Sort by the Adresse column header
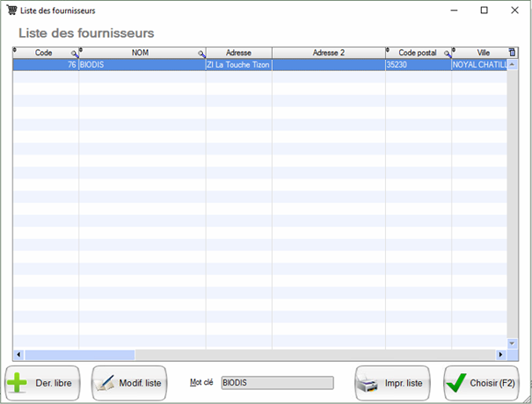Screen dimensions: 532x404 [238, 53]
